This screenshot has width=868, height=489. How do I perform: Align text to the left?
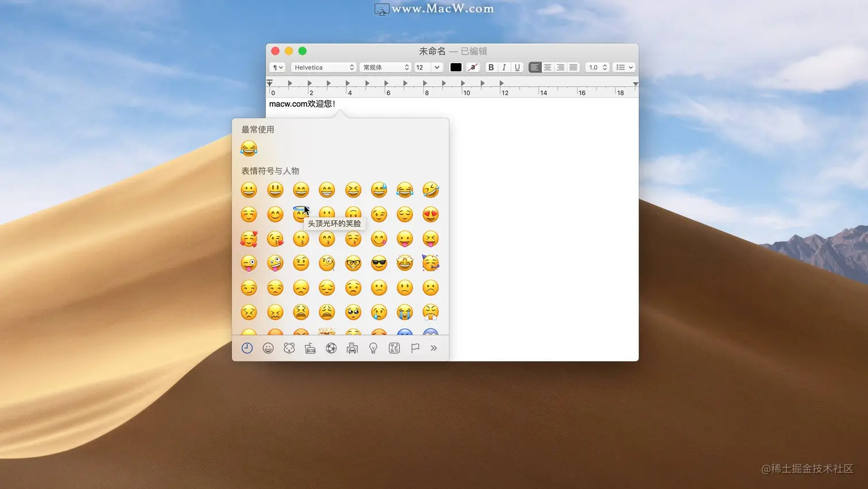(x=534, y=67)
